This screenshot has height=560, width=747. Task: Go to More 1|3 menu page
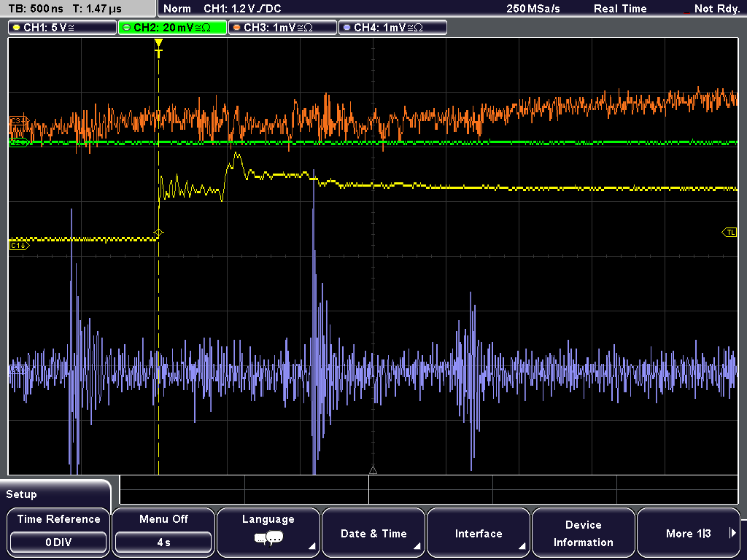tap(689, 532)
